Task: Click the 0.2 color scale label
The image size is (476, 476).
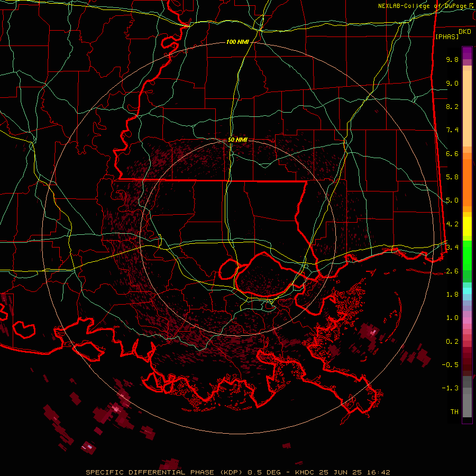Action: tap(452, 342)
